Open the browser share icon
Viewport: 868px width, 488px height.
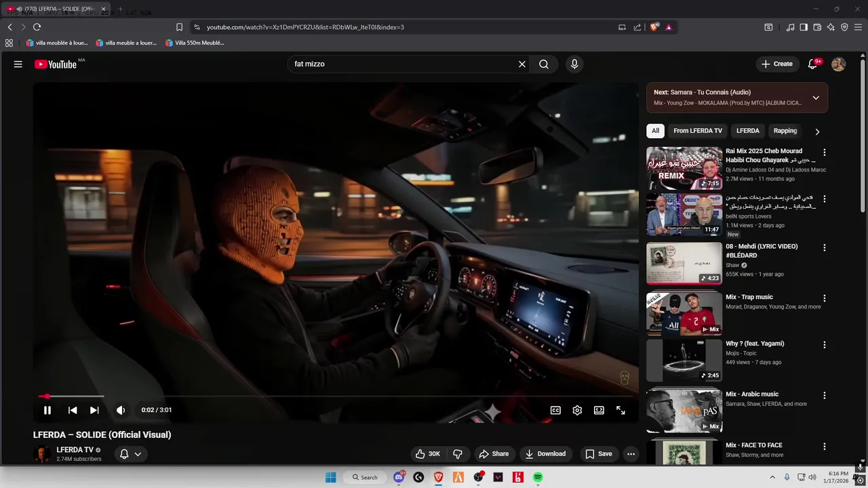(637, 27)
